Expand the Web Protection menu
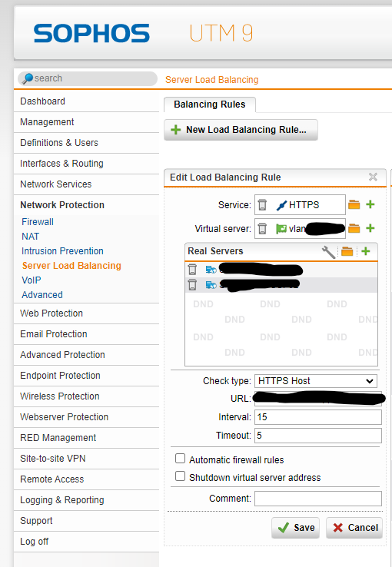392x567 pixels. [86, 313]
